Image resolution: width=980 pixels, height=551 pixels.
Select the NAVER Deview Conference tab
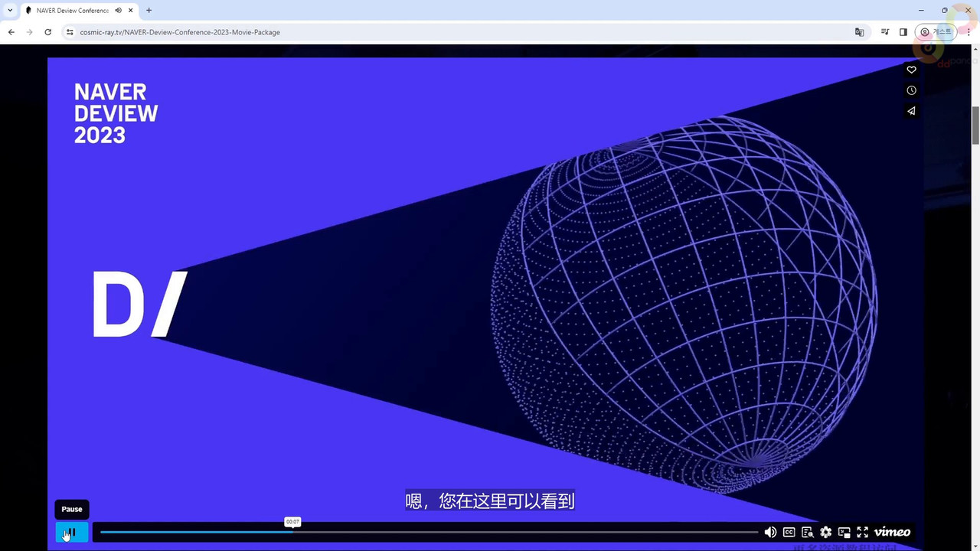click(80, 11)
